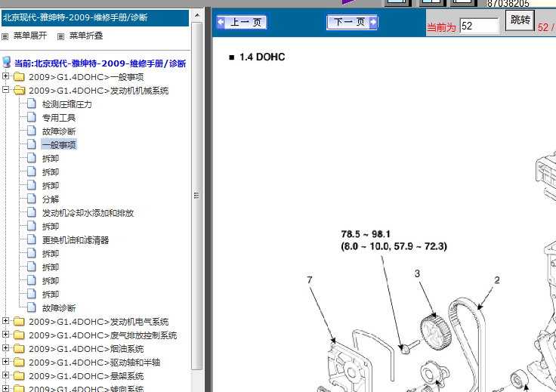Open the 检测压缩压力 page
Screen dimensions: 556x392
coord(67,104)
